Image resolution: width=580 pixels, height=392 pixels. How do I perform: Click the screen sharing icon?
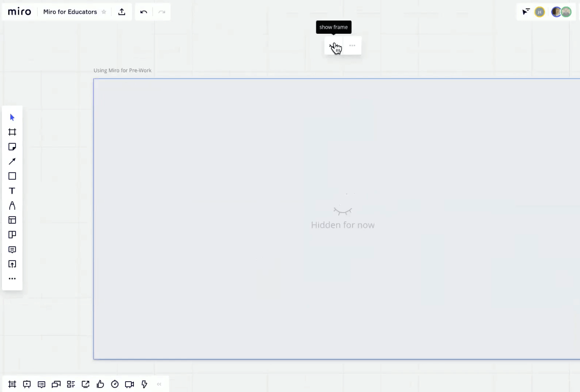[86, 384]
